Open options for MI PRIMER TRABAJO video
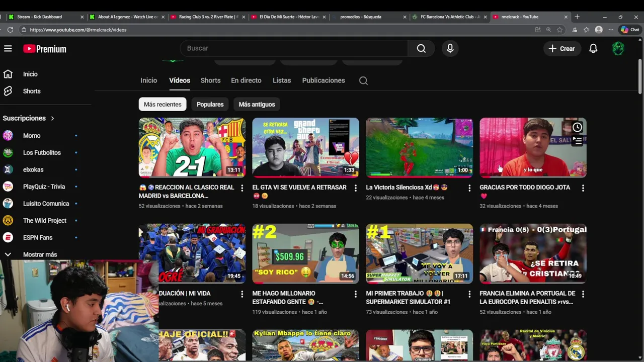644x362 pixels. pyautogui.click(x=469, y=294)
